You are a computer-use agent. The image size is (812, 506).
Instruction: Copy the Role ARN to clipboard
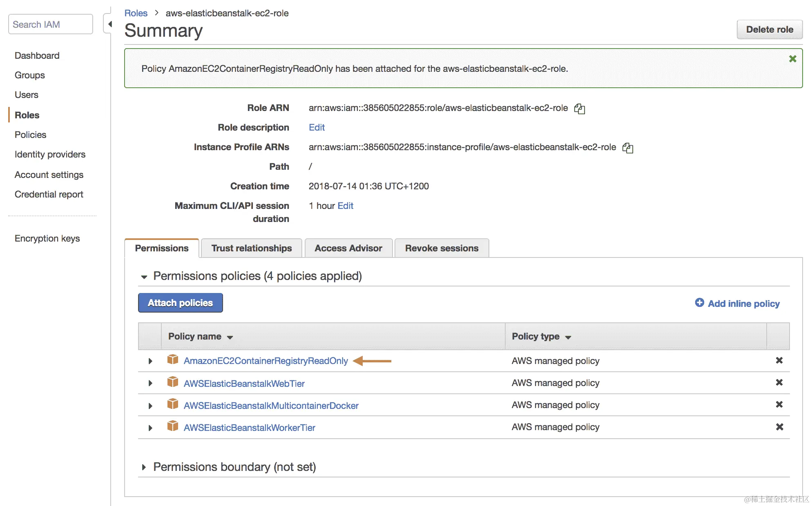(579, 109)
